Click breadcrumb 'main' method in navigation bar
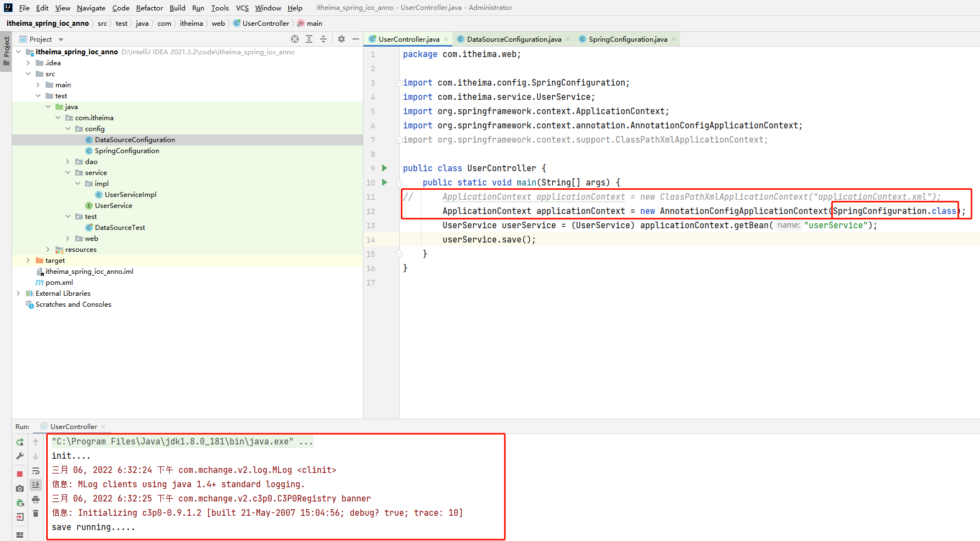 [x=314, y=23]
